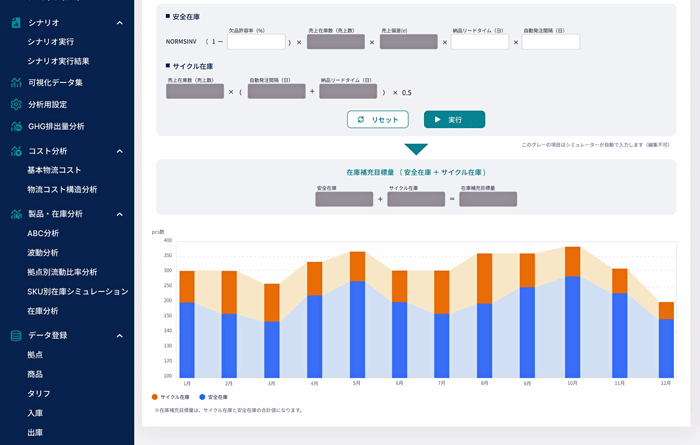The width and height of the screenshot is (700, 445).
Task: Click the 分析用設定 gear icon
Action: coord(16,104)
